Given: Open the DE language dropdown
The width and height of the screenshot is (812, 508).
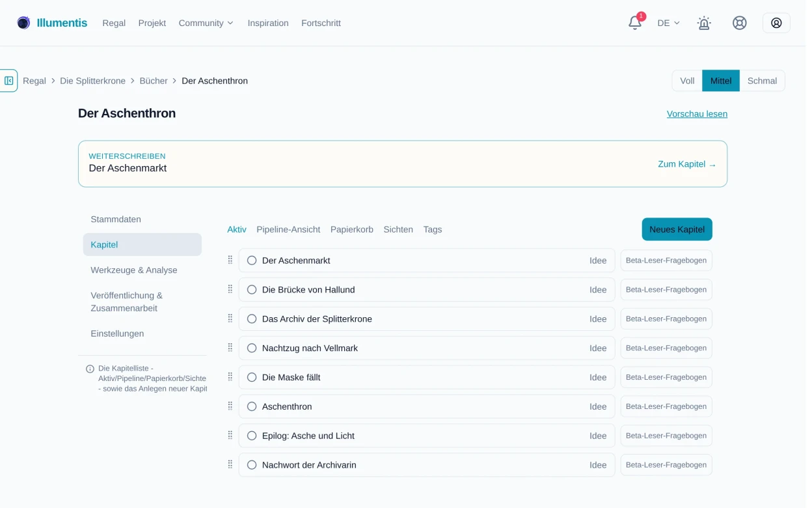Looking at the screenshot, I should tap(668, 23).
